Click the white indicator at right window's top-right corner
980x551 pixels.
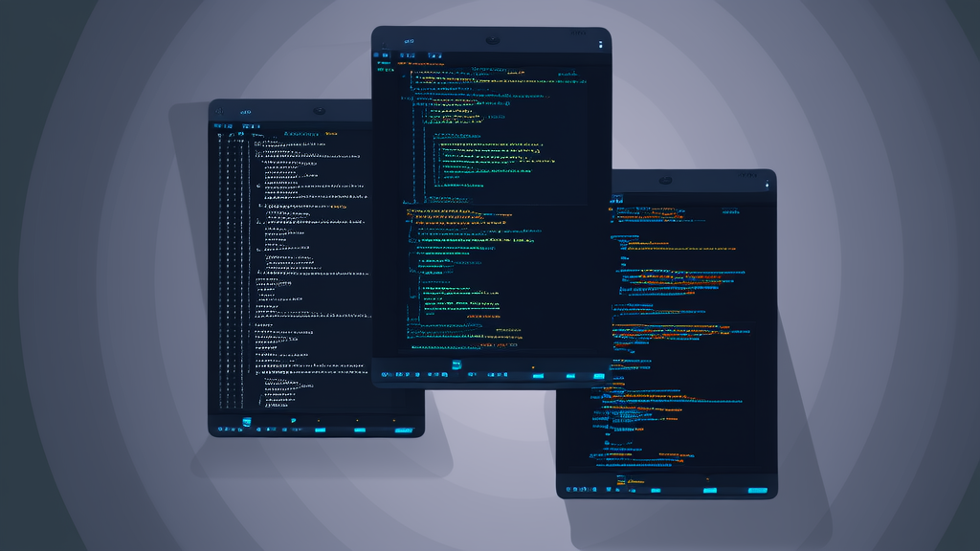tap(767, 185)
